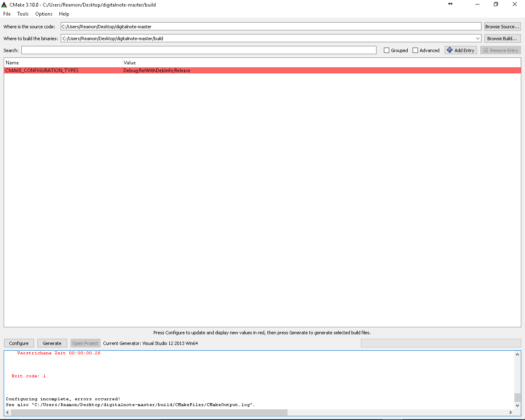The height and width of the screenshot is (420, 525).
Task: Click the output log scroll down arrow
Action: coord(517,406)
